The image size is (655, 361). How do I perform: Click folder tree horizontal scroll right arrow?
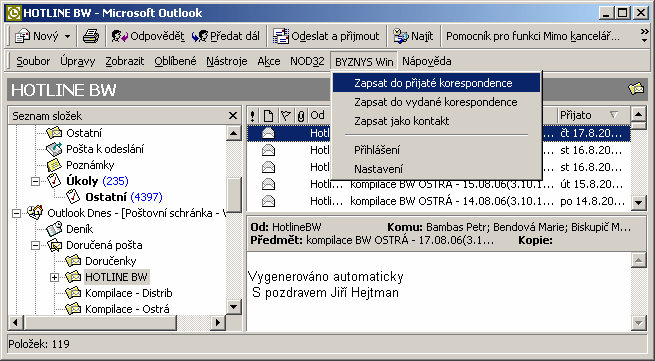tap(217, 323)
